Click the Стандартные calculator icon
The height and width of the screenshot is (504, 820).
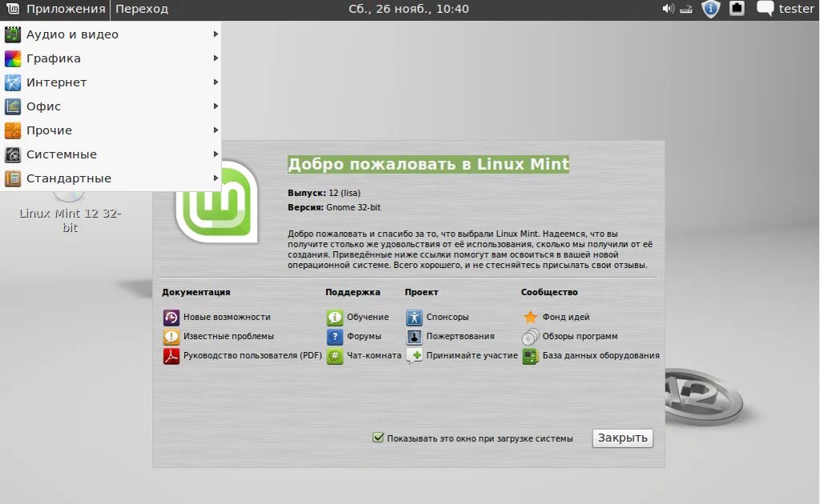(x=13, y=178)
